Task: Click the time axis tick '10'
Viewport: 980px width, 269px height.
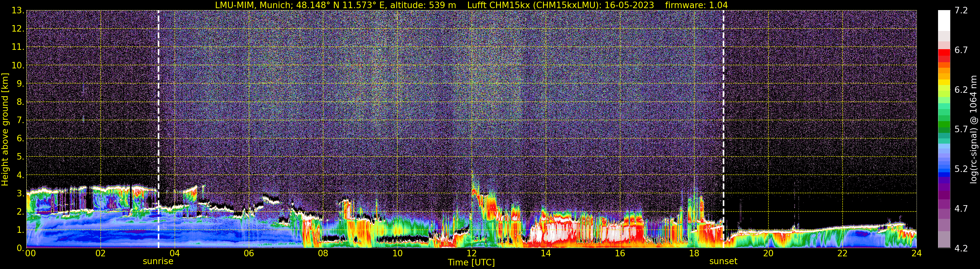Action: coord(397,253)
